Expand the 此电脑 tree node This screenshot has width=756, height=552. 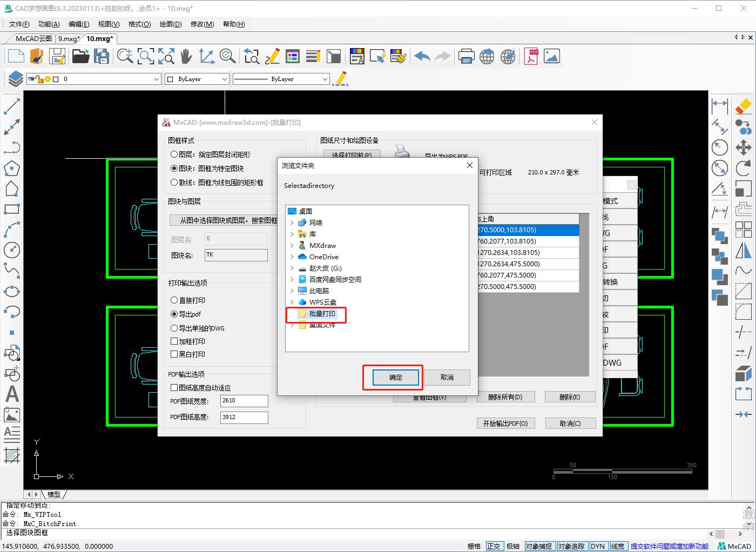[x=292, y=291]
